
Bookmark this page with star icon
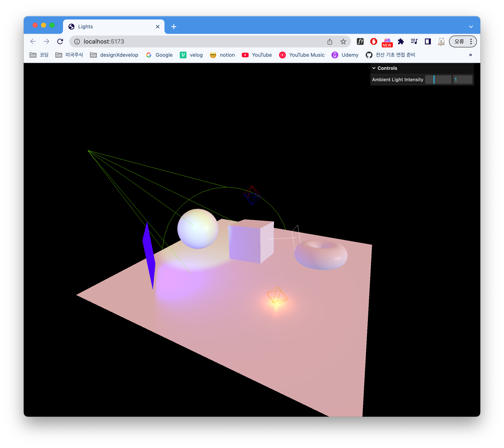343,41
